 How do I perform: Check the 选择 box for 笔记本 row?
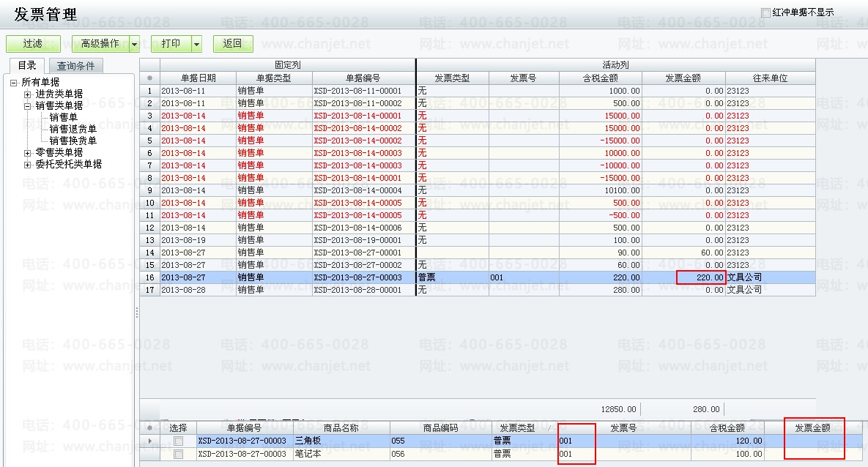click(178, 454)
